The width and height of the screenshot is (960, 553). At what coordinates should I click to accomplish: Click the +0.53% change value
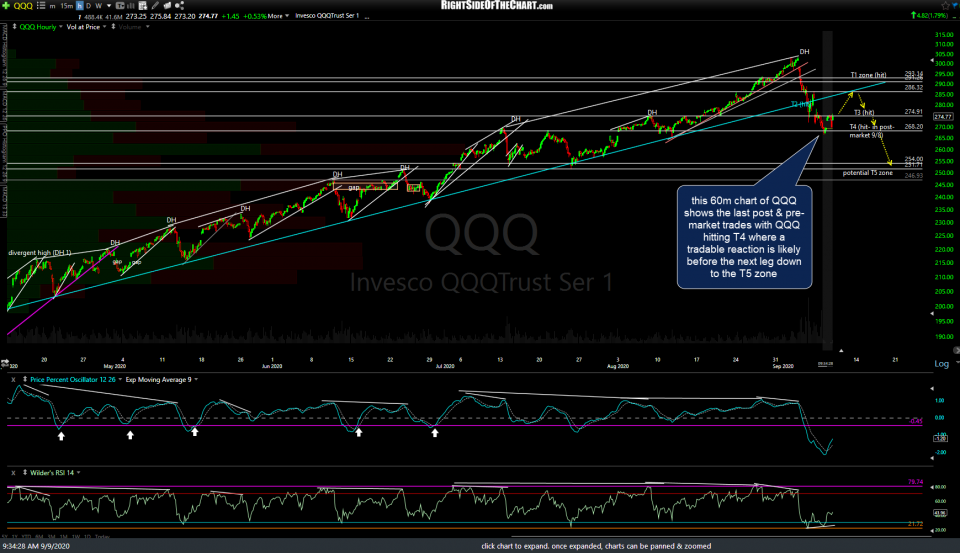[x=254, y=17]
